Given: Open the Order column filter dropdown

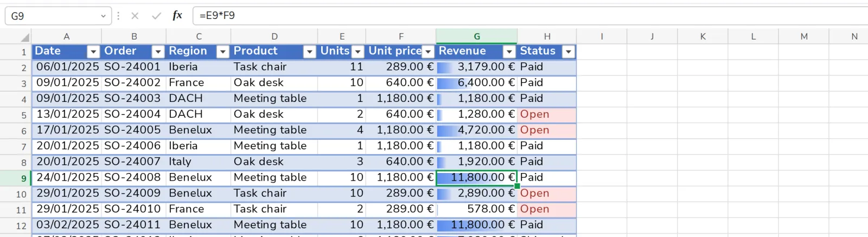Looking at the screenshot, I should point(158,52).
